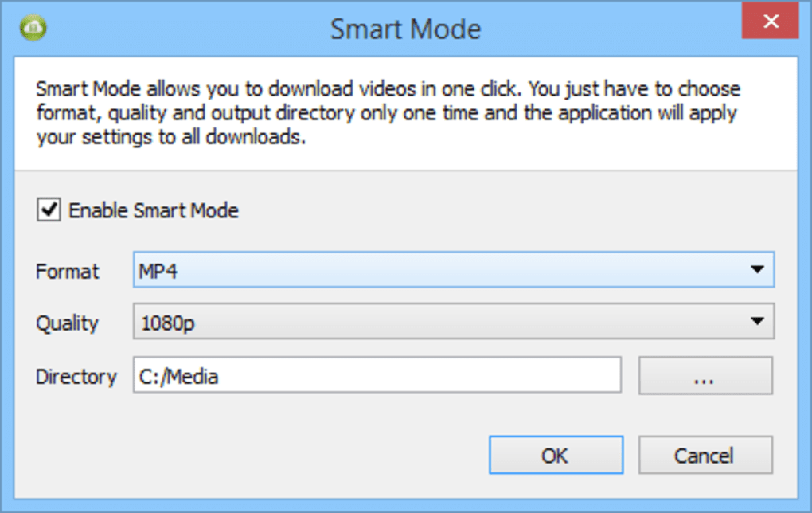
Task: Click the Directory input field
Action: [377, 375]
